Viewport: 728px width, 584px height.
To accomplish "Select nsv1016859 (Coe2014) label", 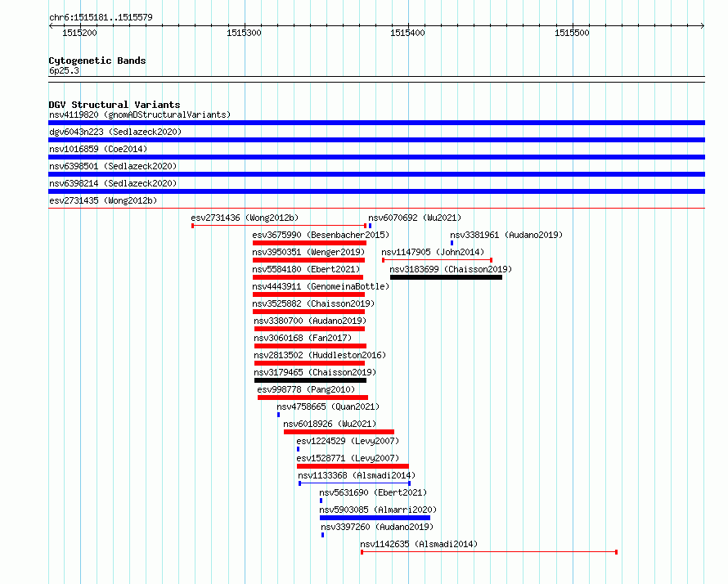I will pyautogui.click(x=98, y=149).
